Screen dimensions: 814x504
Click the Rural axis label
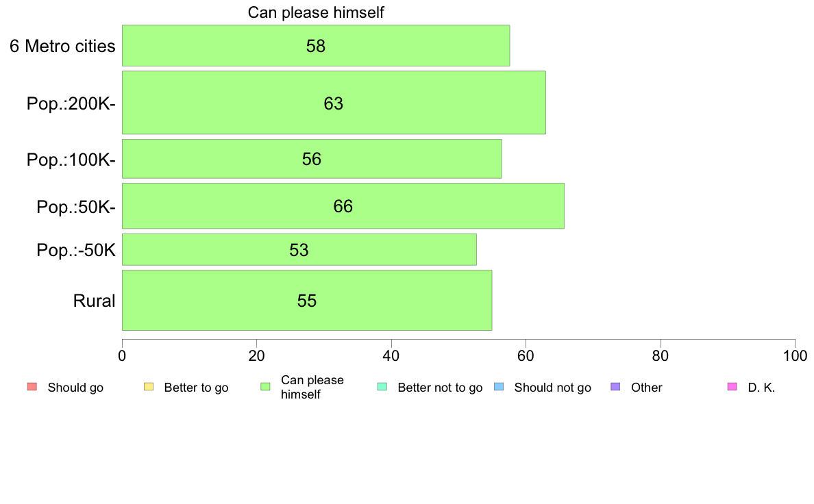click(x=94, y=301)
